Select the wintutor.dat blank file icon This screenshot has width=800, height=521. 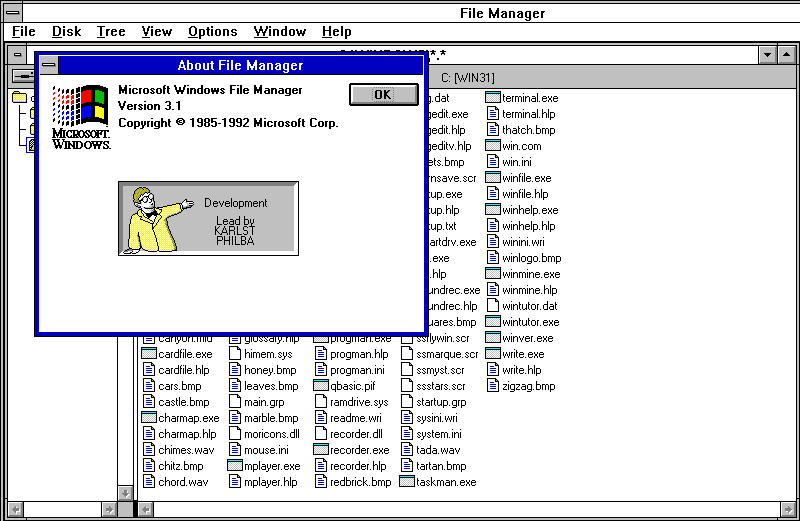(492, 306)
